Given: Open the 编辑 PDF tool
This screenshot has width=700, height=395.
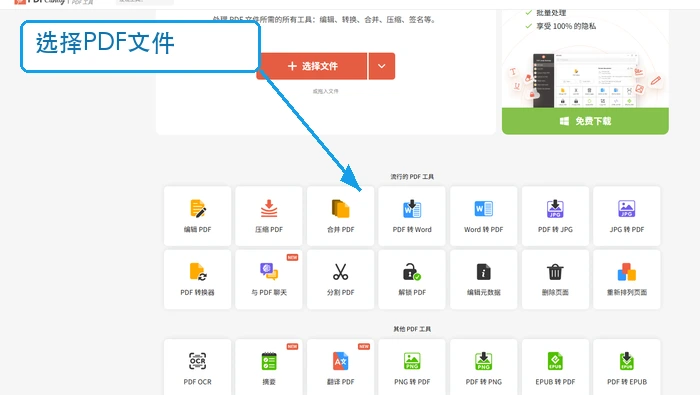Looking at the screenshot, I should point(197,216).
